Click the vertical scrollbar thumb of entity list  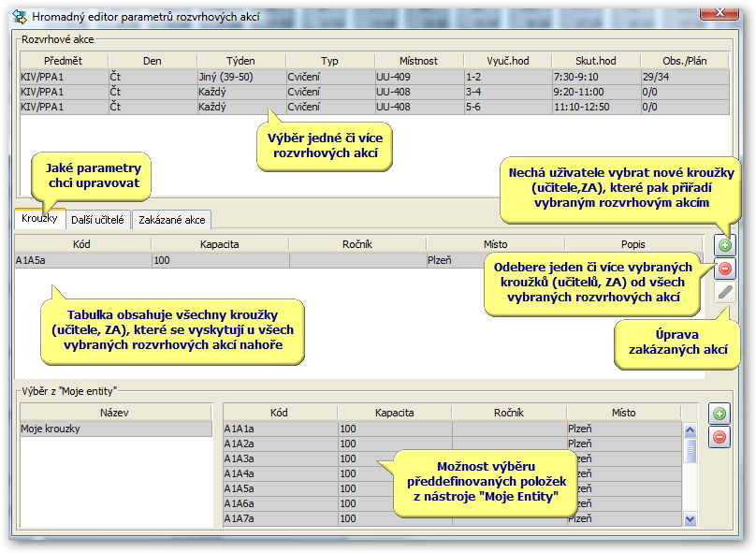690,450
